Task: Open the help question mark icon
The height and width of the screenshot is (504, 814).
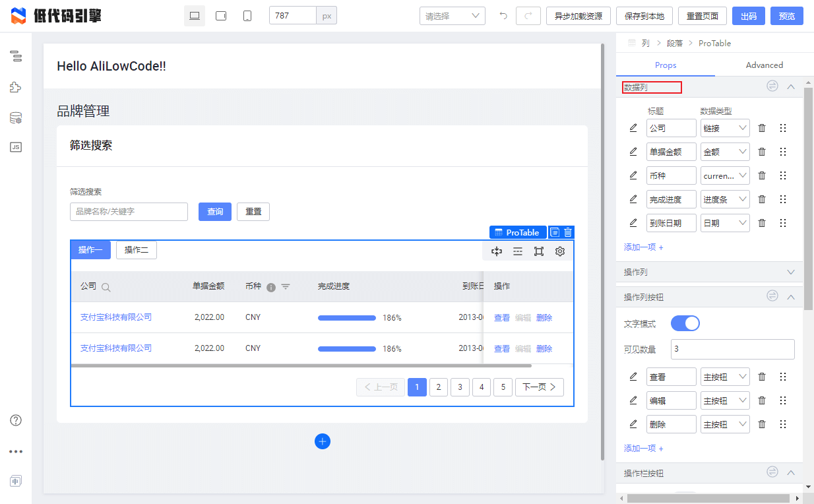Action: click(x=16, y=420)
